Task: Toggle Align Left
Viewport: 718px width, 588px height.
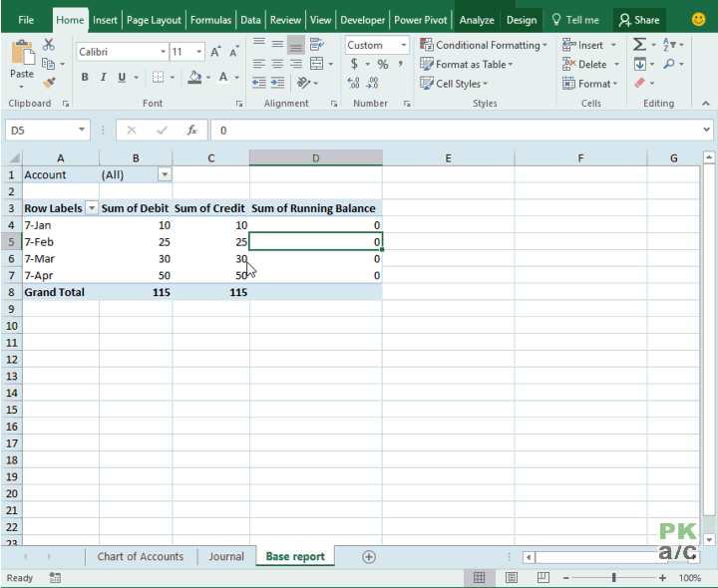Action: tap(259, 64)
